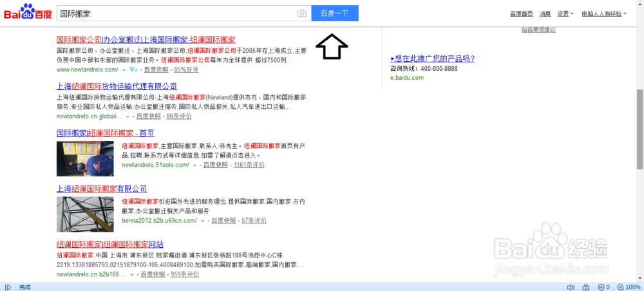Click the V2 verification badge
Image resolution: width=644 pixels, height=291 pixels.
coord(133,70)
